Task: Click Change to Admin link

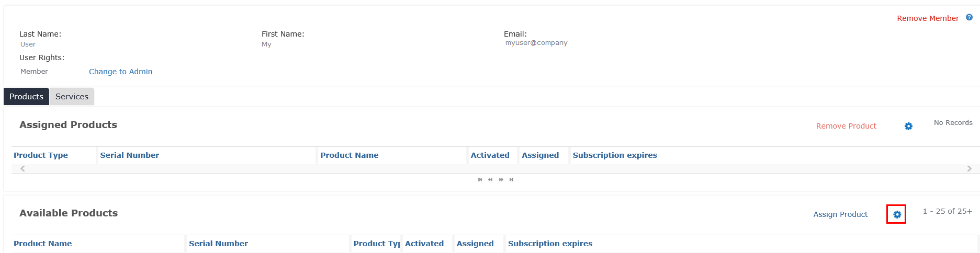Action: pyautogui.click(x=120, y=72)
